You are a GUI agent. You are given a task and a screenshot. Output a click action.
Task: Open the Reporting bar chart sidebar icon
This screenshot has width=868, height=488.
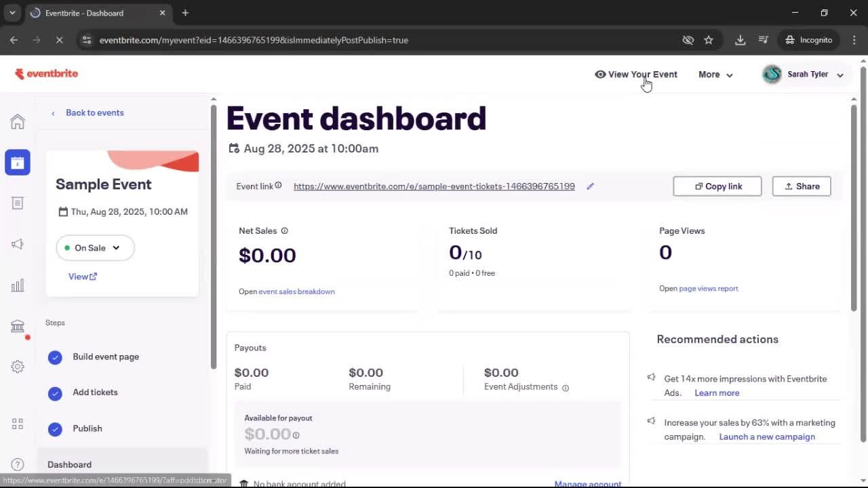point(18,285)
